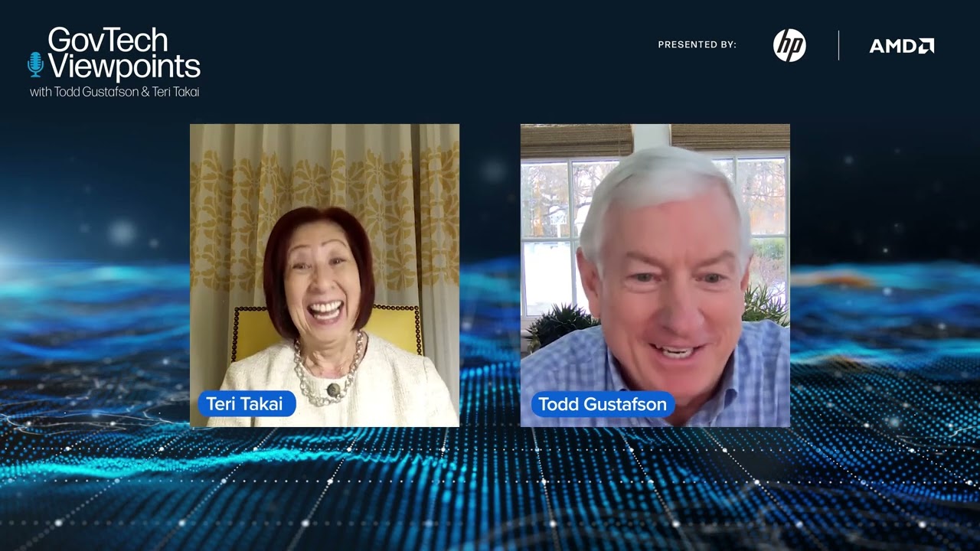980x551 pixels.
Task: Click the HP logo
Action: [789, 45]
